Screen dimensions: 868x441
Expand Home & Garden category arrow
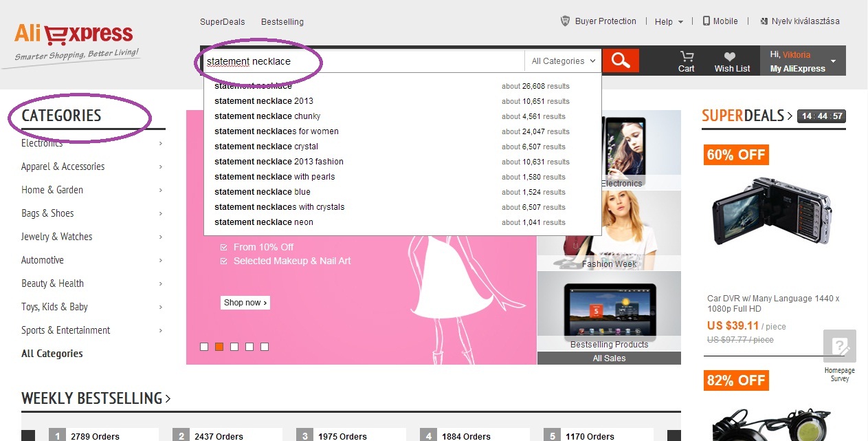click(x=161, y=190)
